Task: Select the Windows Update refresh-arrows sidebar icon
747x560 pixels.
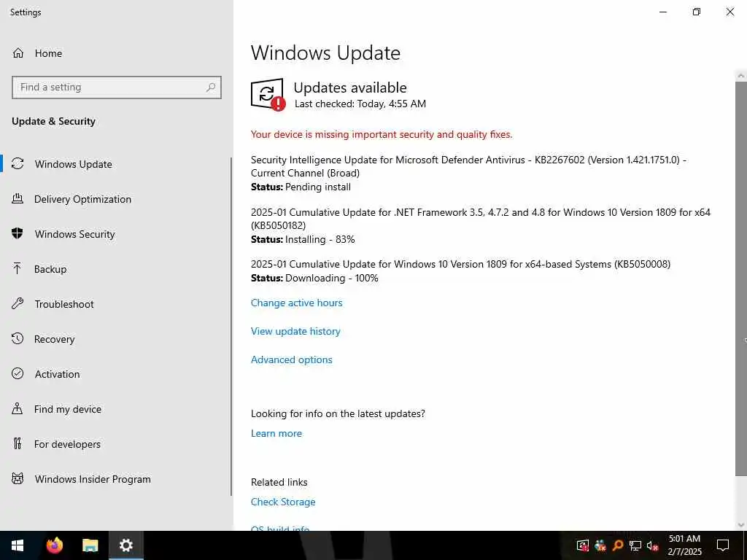Action: pyautogui.click(x=18, y=164)
